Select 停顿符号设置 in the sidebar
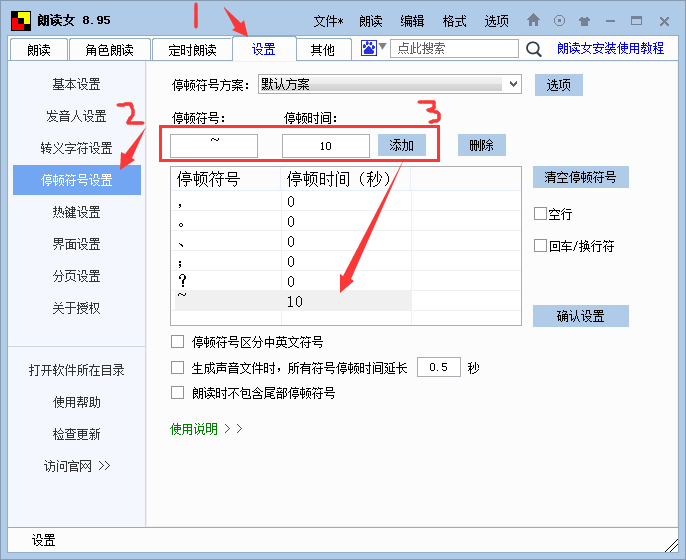The height and width of the screenshot is (560, 686). [77, 180]
